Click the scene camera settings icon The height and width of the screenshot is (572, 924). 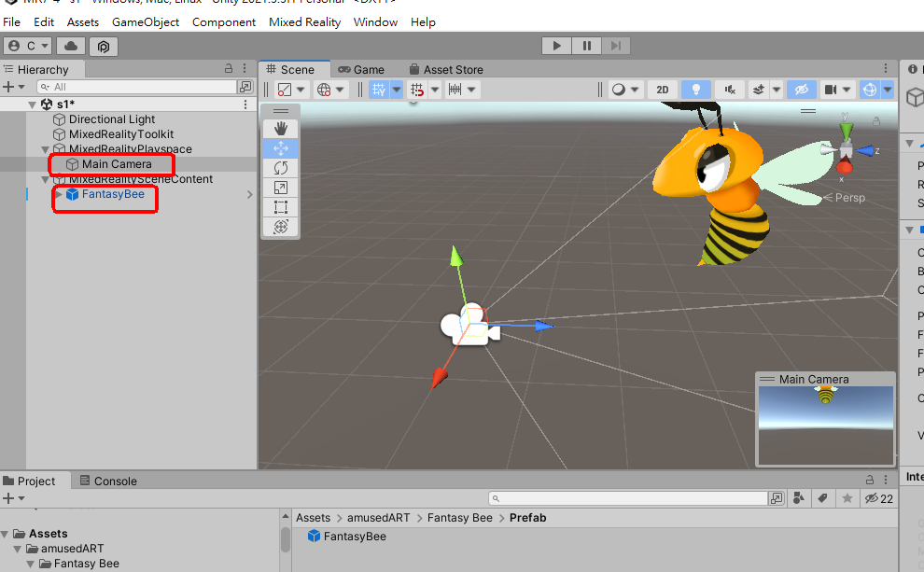tap(831, 90)
